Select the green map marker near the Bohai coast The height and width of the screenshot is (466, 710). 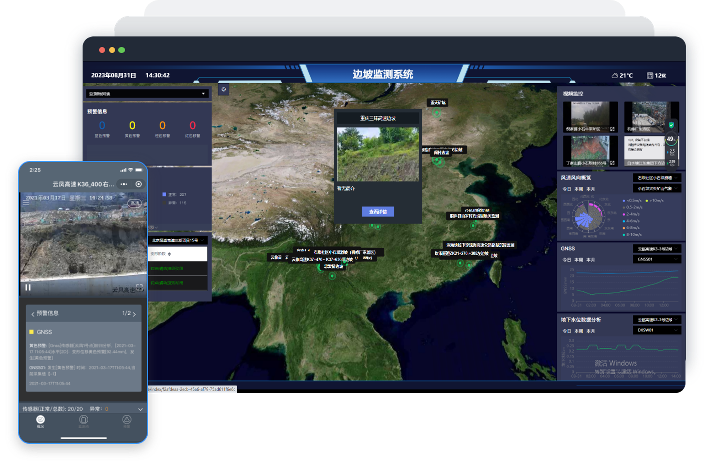click(438, 160)
